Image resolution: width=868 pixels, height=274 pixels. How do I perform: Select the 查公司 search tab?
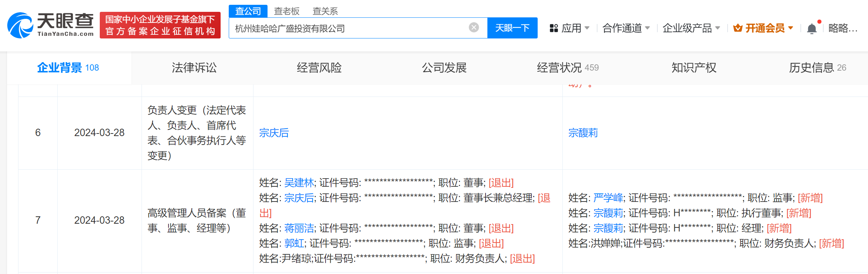[248, 11]
